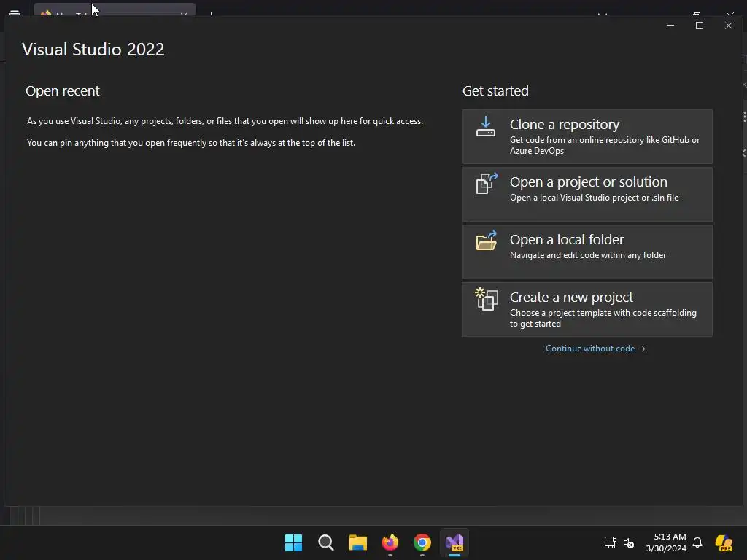
Task: Click text 'As you use Visual Studio, any projects'
Action: coord(225,121)
